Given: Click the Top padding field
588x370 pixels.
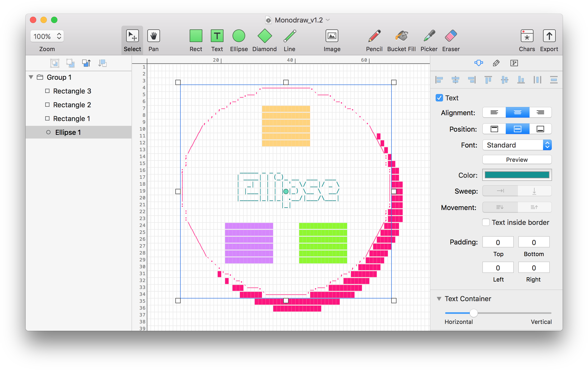Looking at the screenshot, I should click(498, 242).
